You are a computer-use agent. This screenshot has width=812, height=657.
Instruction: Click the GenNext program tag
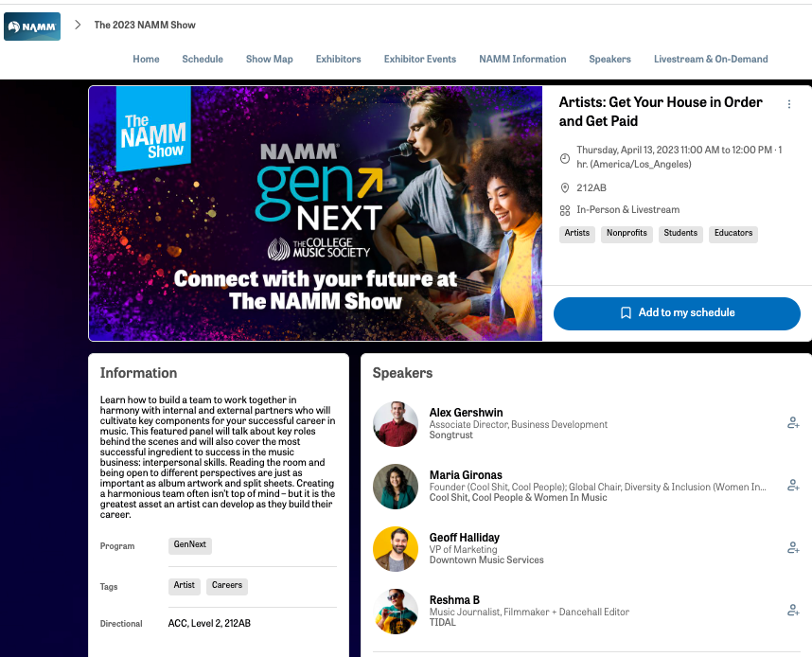(190, 545)
